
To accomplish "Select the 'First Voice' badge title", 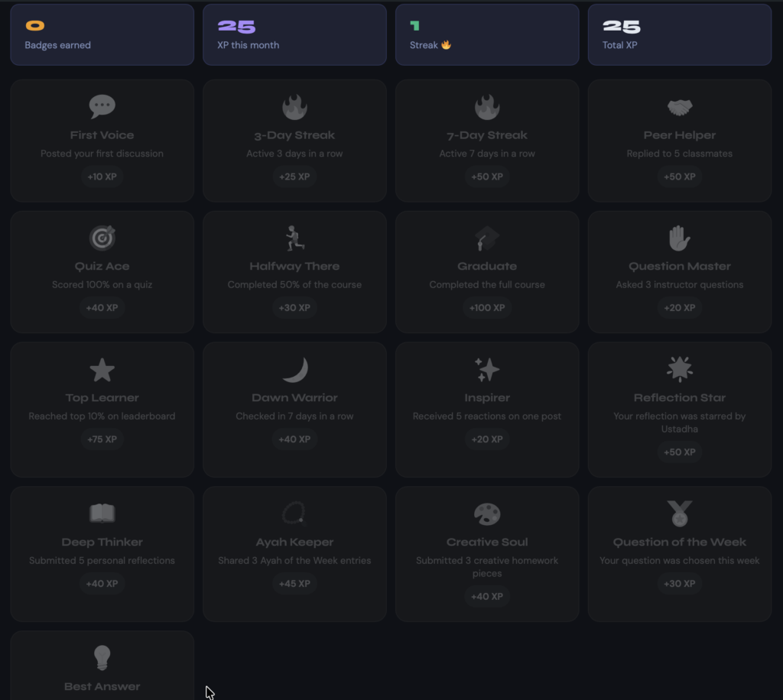I will 102,135.
